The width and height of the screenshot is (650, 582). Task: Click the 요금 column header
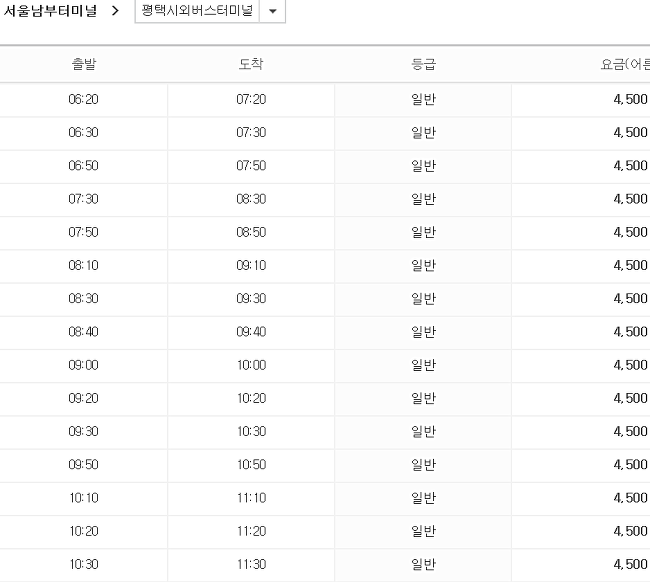click(x=625, y=64)
